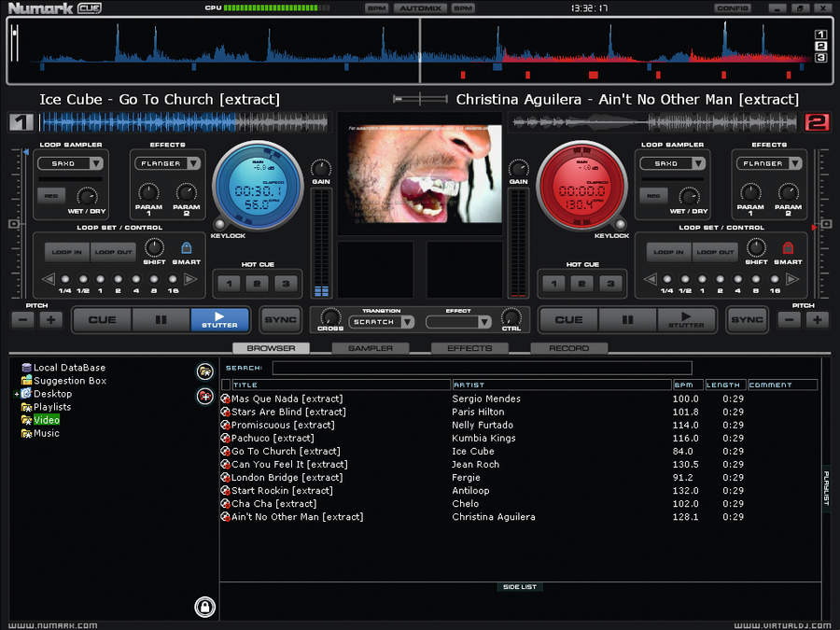Increase deck 1 pitch with plus button
Viewport: 840px width, 630px height.
(x=51, y=320)
